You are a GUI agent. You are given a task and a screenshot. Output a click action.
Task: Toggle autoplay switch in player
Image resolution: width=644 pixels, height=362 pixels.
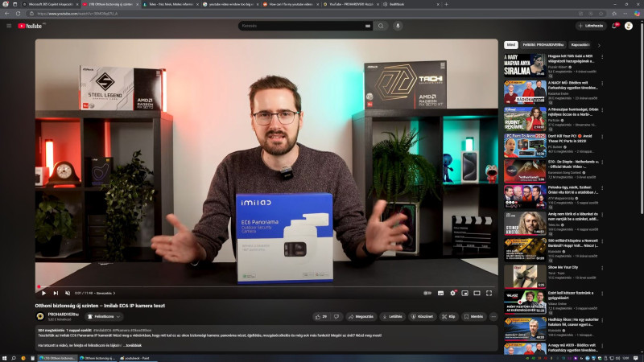427,293
